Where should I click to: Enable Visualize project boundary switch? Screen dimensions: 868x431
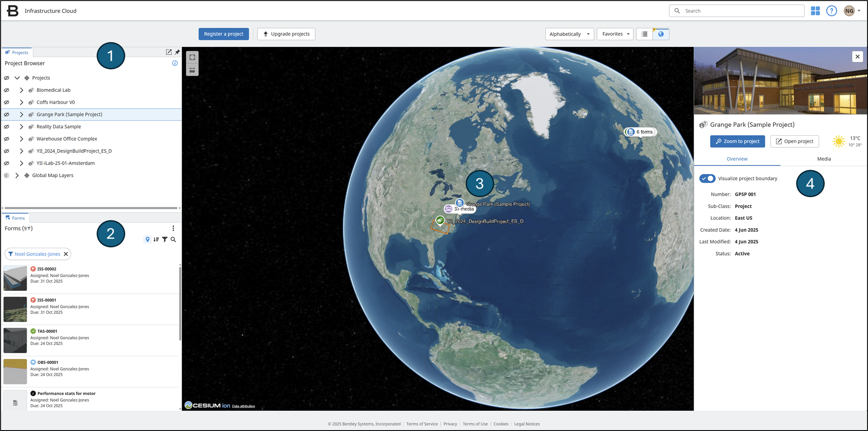[x=707, y=178]
